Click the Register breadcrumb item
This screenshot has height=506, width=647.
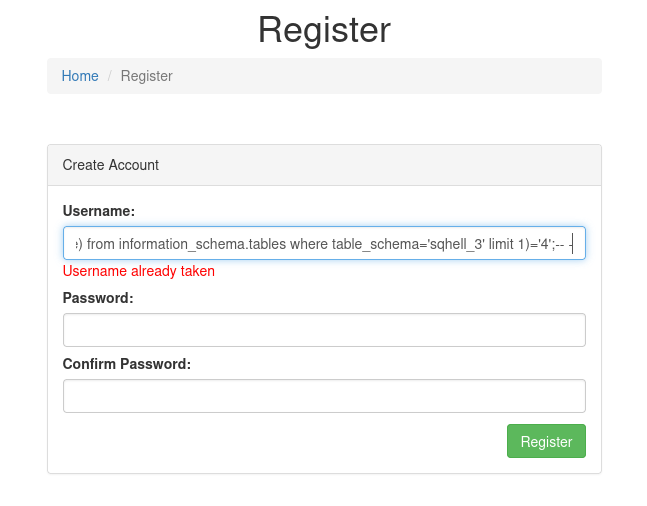point(146,76)
